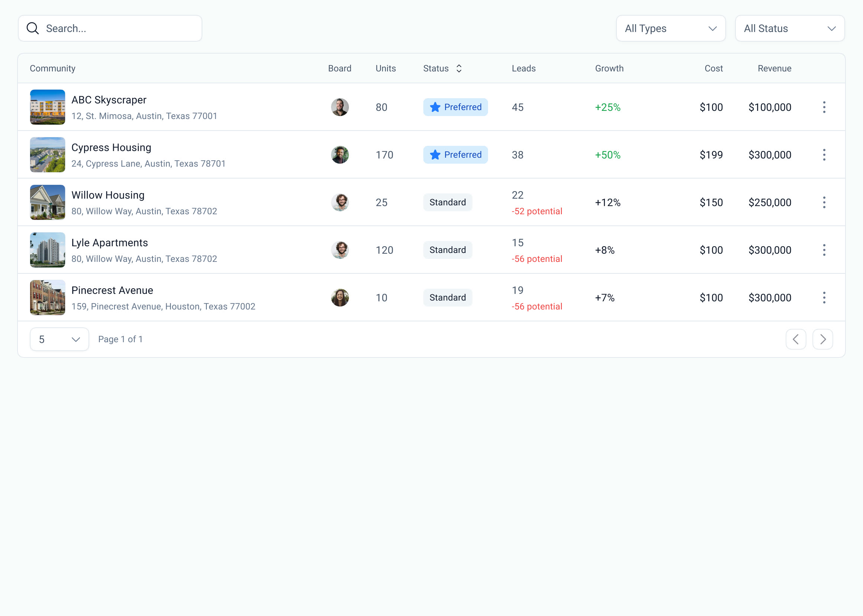Sort table by Status column arrows
The image size is (863, 616).
click(459, 69)
